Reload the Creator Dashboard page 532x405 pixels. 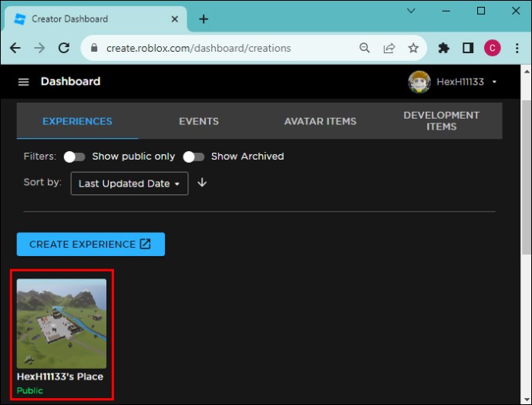[x=64, y=48]
